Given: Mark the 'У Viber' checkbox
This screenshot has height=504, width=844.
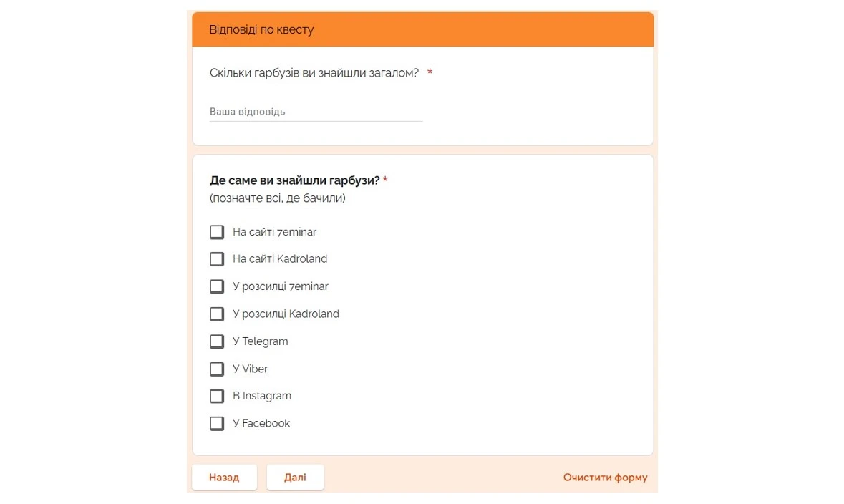Looking at the screenshot, I should click(217, 369).
